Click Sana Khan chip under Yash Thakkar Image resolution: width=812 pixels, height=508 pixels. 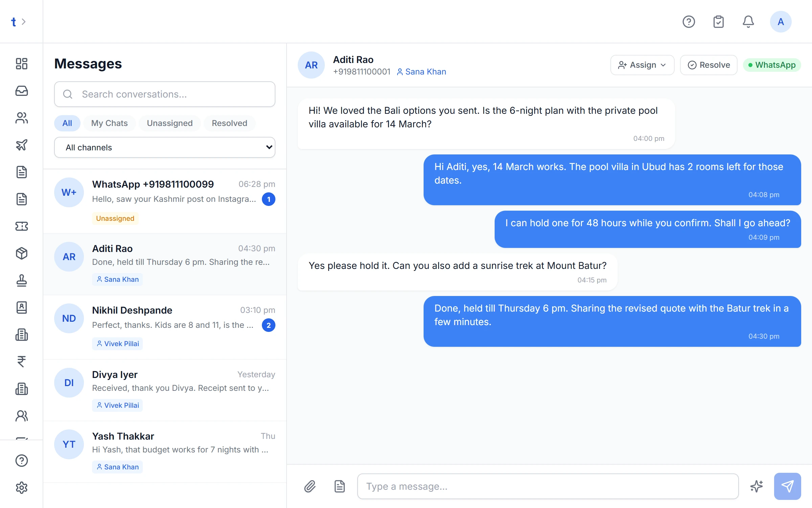click(x=117, y=467)
